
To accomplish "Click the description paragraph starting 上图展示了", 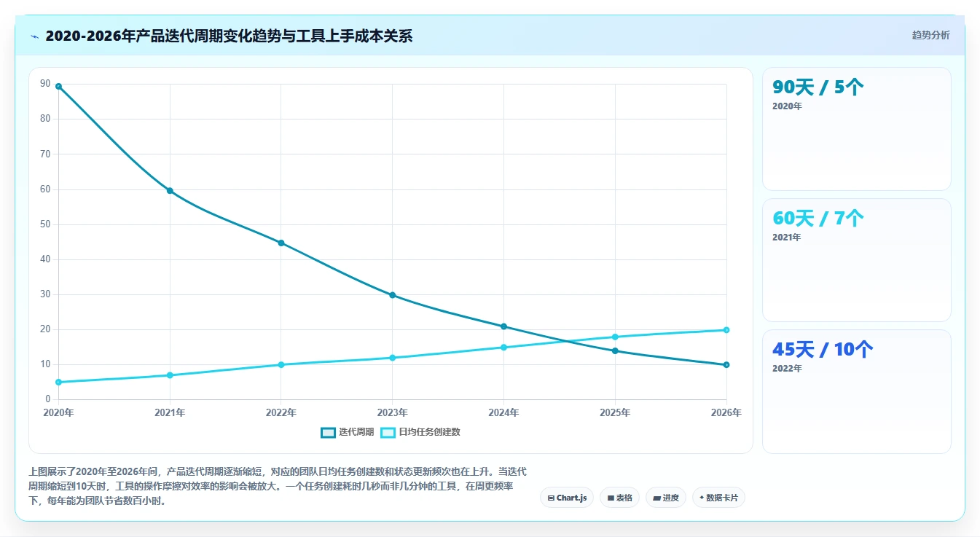I will (277, 487).
